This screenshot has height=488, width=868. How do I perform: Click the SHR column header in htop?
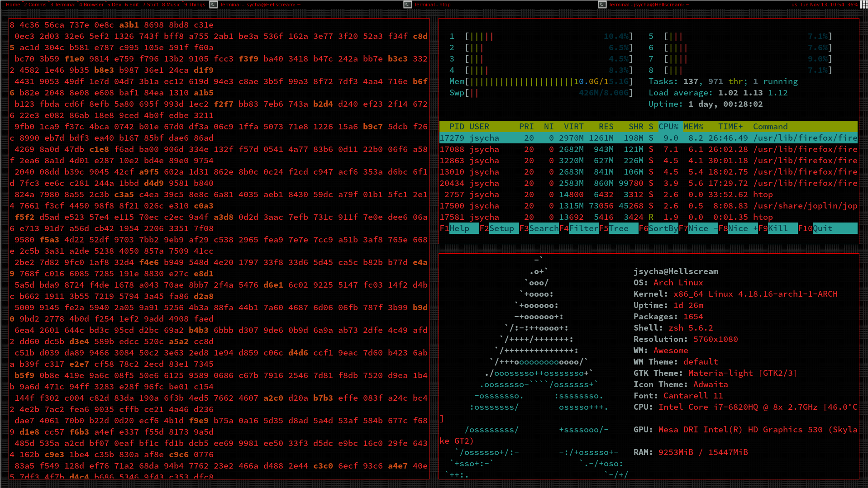click(636, 127)
